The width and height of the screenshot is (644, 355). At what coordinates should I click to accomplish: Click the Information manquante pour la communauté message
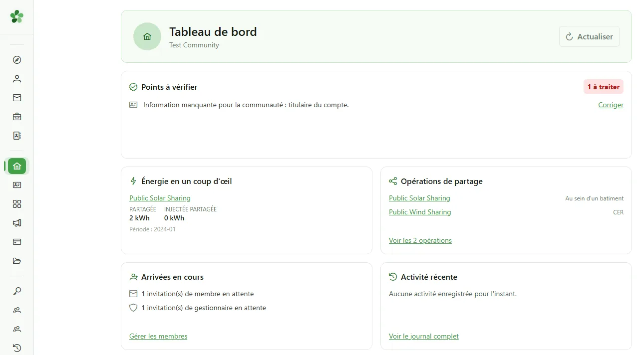pos(246,105)
